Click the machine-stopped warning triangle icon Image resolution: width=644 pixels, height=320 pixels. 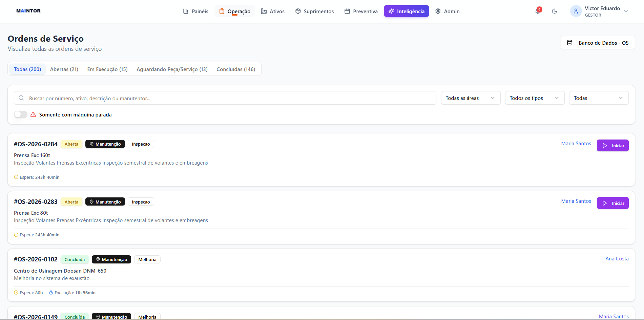coord(33,114)
